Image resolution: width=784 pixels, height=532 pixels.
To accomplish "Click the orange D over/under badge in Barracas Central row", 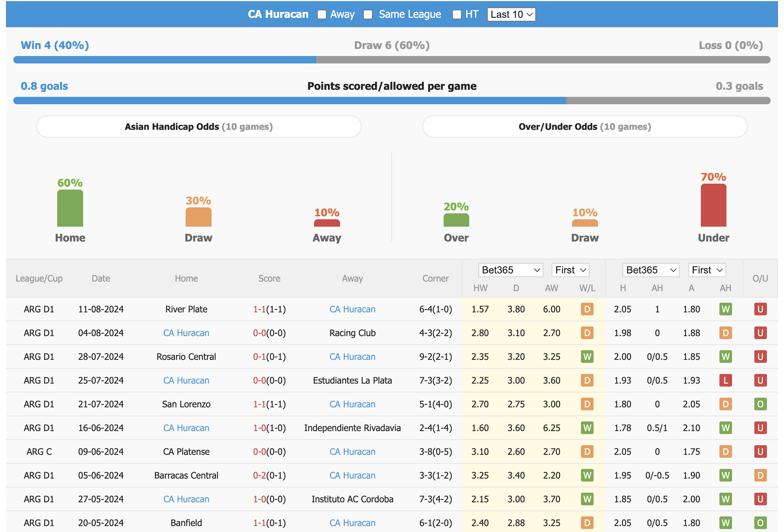I will click(x=760, y=475).
